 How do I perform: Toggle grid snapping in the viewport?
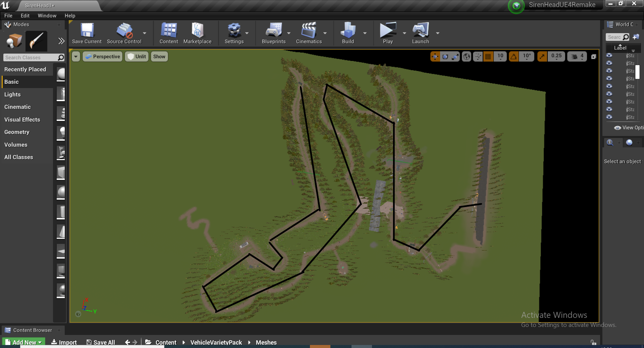coord(488,56)
